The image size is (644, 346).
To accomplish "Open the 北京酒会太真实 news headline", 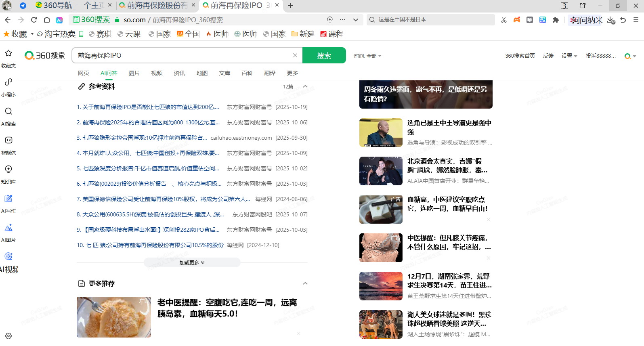I will [x=447, y=166].
